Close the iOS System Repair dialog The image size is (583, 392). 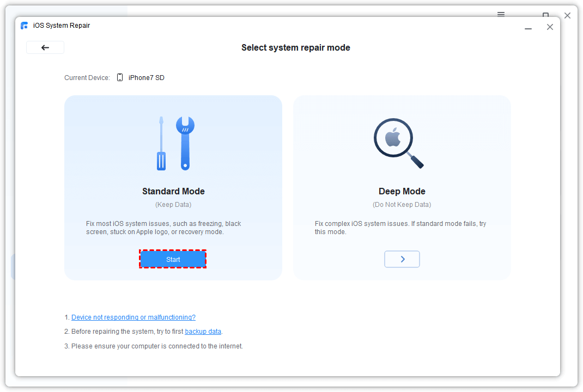pos(550,27)
